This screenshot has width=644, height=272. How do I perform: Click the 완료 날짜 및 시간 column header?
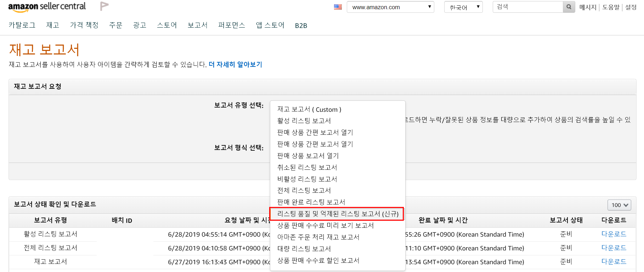pyautogui.click(x=443, y=220)
